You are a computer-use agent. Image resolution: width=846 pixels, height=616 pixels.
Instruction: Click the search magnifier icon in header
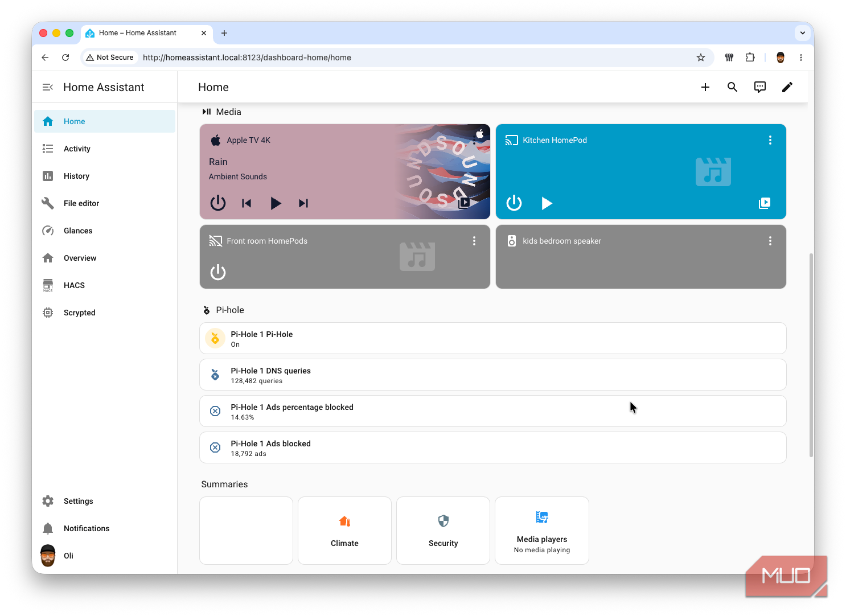pos(733,87)
